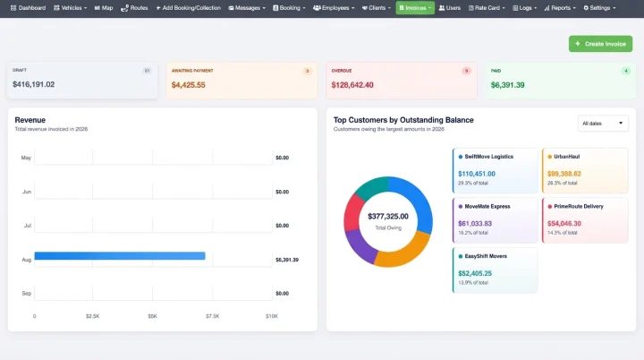The image size is (644, 360).
Task: Click the $128,642.40 overdue amount
Action: point(352,85)
